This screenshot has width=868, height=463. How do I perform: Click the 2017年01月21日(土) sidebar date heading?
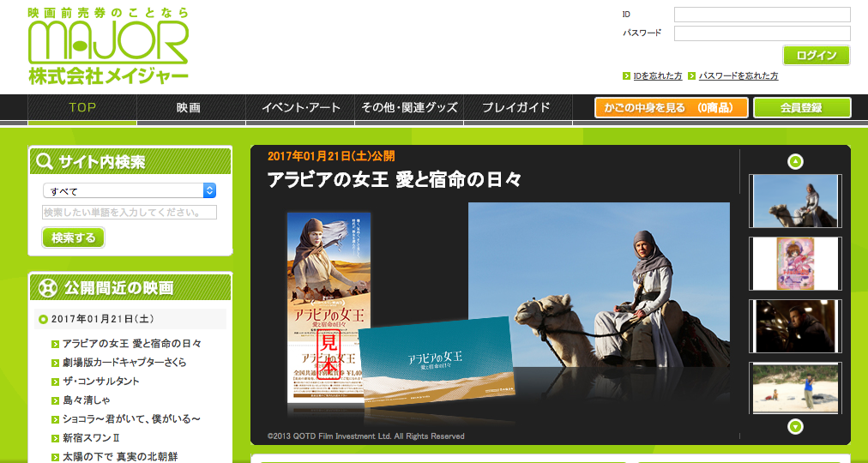tap(102, 319)
